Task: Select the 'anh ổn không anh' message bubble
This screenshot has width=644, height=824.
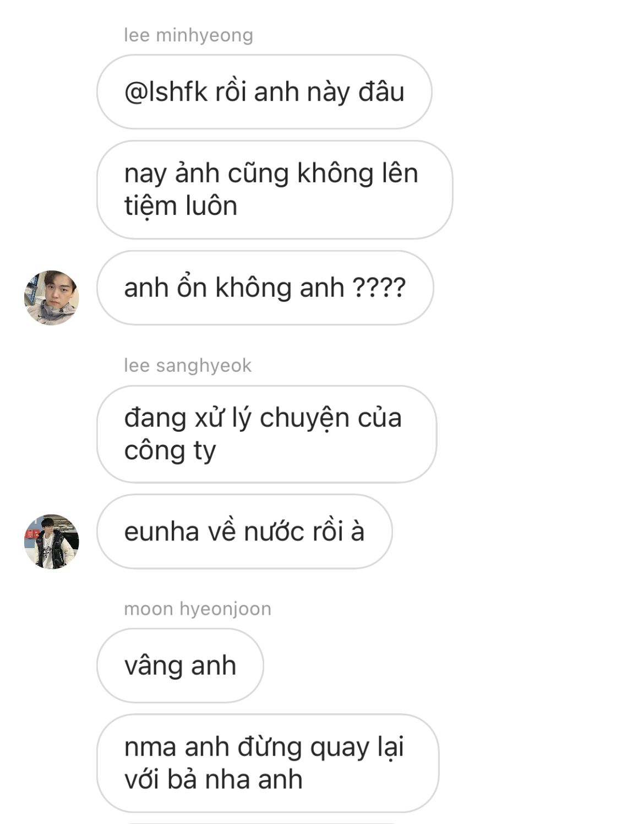Action: point(265,288)
